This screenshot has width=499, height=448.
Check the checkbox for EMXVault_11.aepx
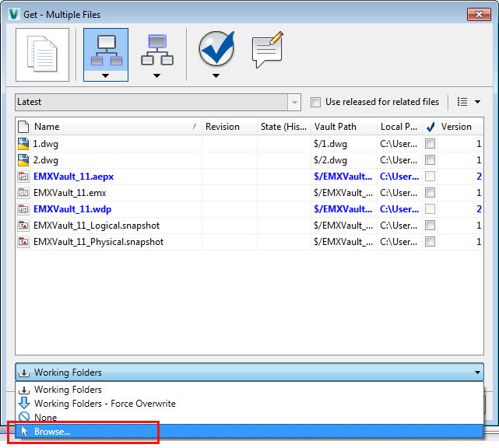point(430,176)
